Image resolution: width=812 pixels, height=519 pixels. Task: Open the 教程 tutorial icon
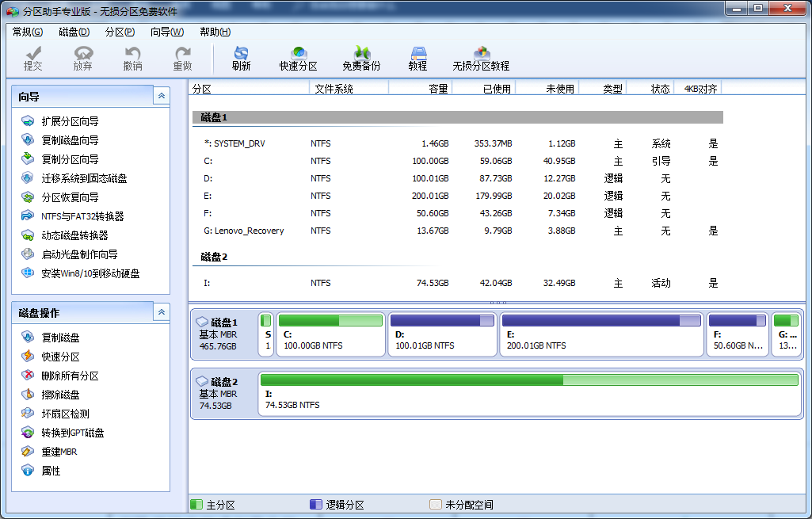tap(417, 58)
